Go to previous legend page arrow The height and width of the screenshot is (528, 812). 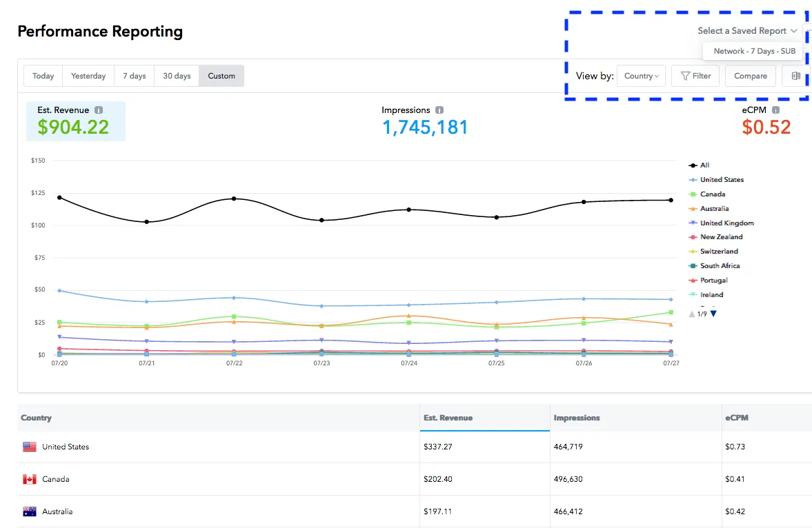[692, 314]
